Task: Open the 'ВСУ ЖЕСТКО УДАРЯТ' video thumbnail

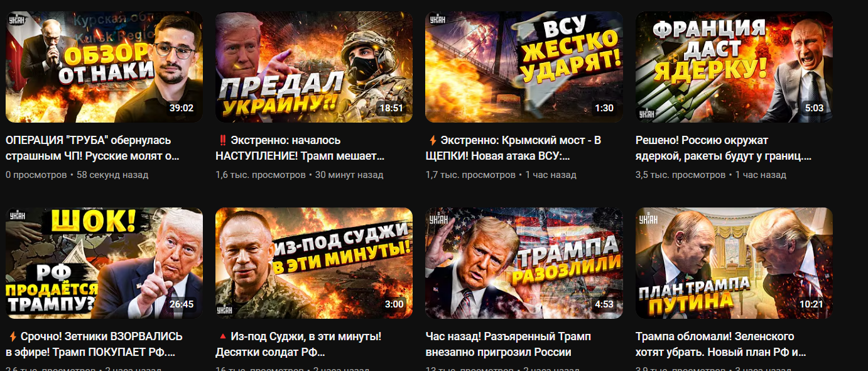Action: 524,67
